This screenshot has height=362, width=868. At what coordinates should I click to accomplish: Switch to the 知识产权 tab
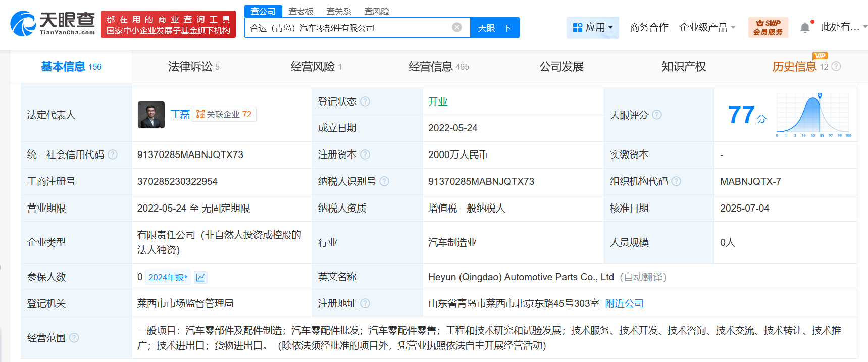pyautogui.click(x=684, y=67)
